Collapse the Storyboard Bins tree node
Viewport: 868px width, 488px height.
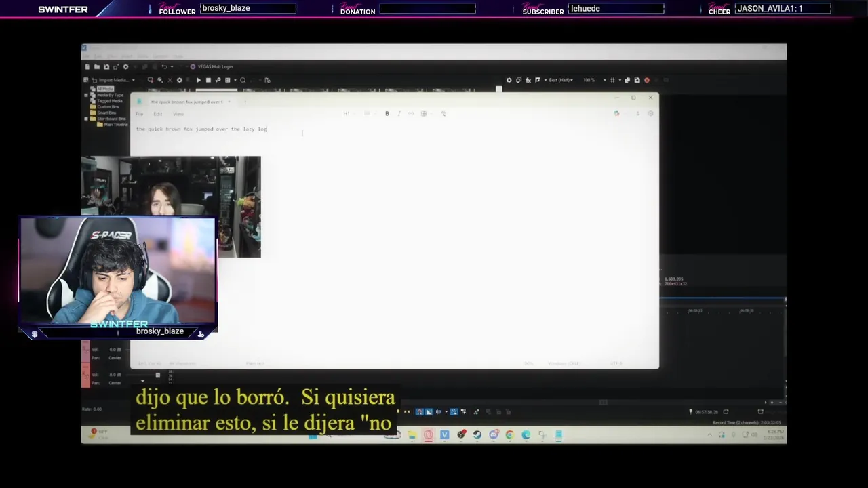pos(86,119)
